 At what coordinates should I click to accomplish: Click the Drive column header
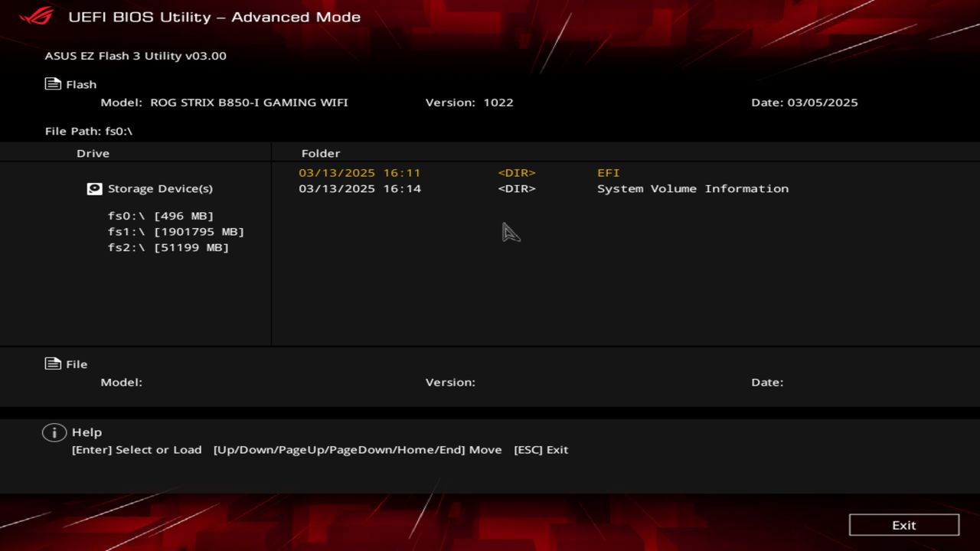point(93,153)
